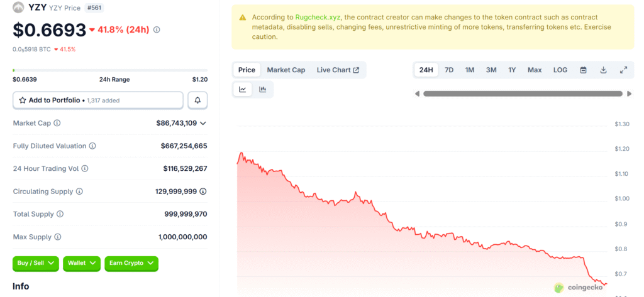644x297 pixels.
Task: Expand the Earn Crypto dropdown
Action: coord(131,263)
